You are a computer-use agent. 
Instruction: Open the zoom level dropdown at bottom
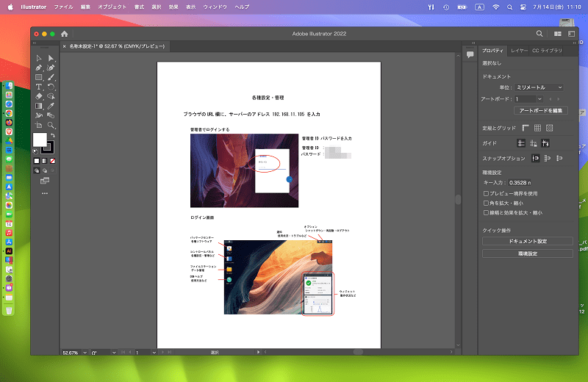pos(85,353)
